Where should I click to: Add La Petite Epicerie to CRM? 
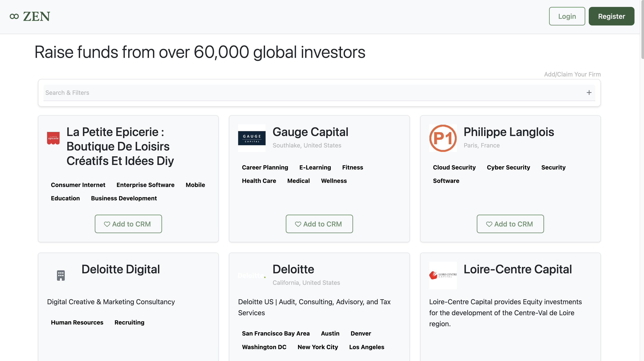click(128, 224)
